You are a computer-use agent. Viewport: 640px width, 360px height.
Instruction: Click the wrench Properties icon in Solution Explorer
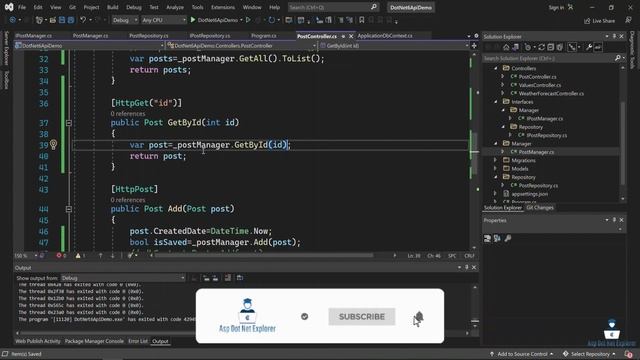589,47
